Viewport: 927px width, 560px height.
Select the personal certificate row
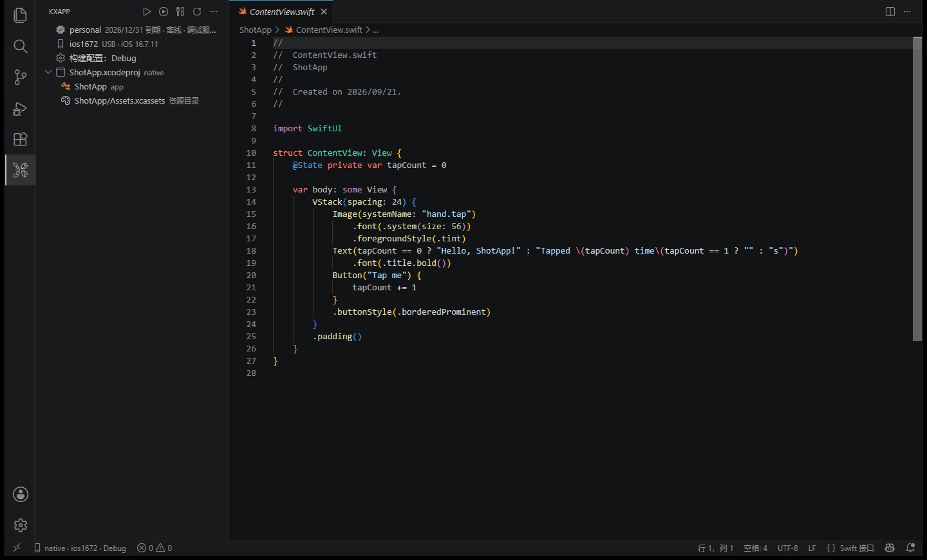[x=132, y=30]
